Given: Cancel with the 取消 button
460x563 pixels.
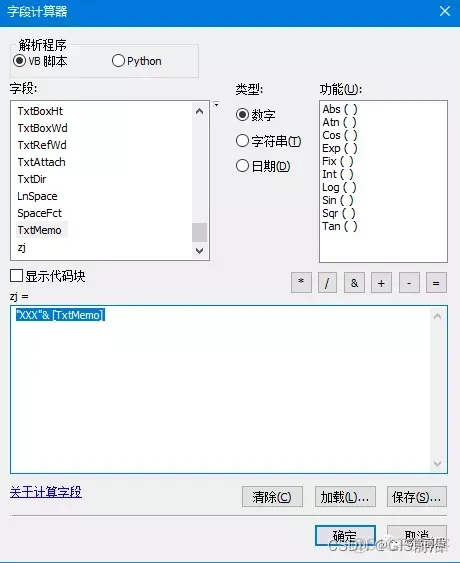Looking at the screenshot, I should click(x=417, y=536).
